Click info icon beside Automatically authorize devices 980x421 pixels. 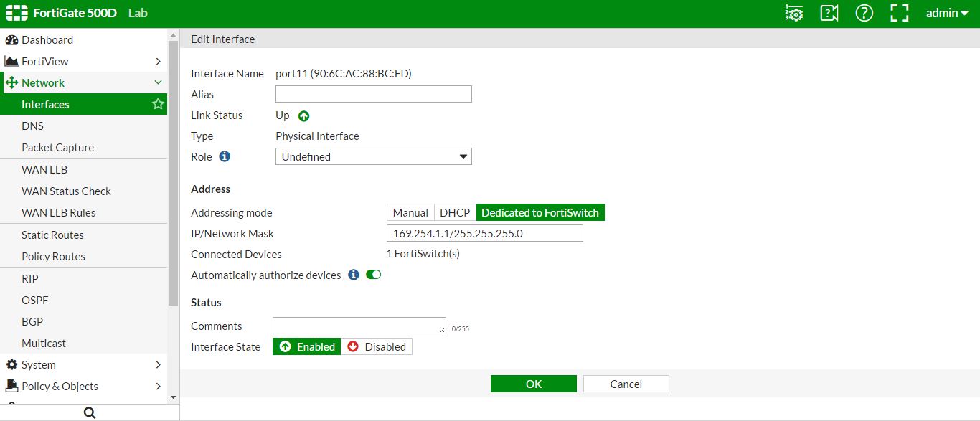click(353, 275)
